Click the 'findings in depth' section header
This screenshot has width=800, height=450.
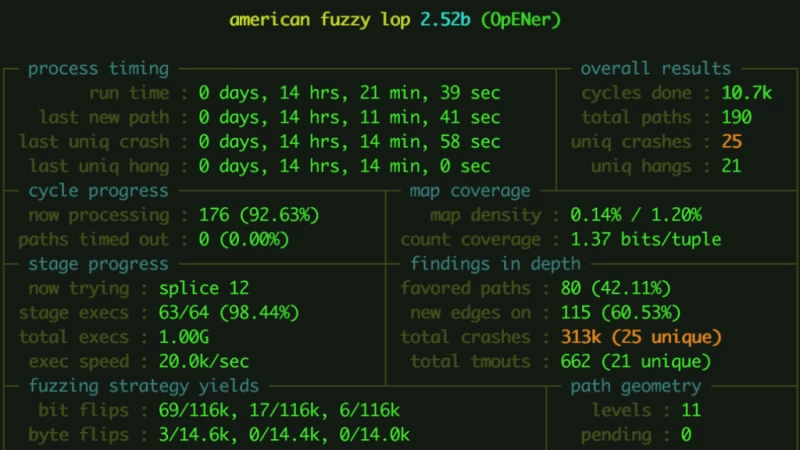495,264
